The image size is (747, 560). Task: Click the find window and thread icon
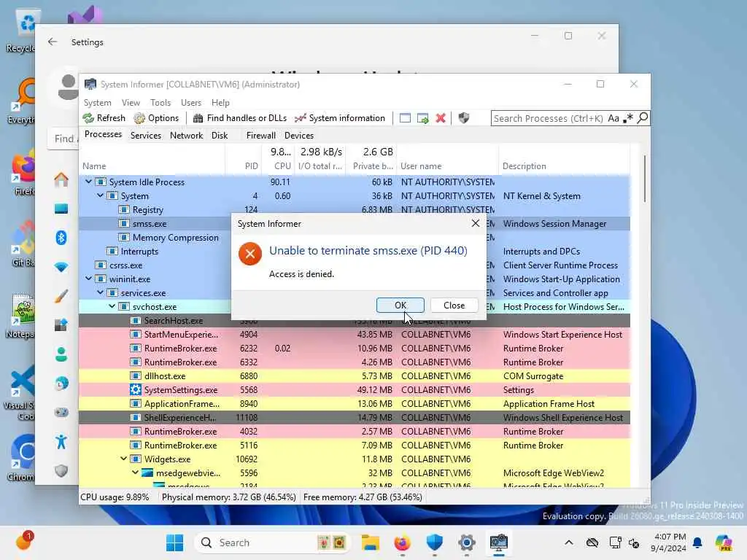pyautogui.click(x=422, y=118)
